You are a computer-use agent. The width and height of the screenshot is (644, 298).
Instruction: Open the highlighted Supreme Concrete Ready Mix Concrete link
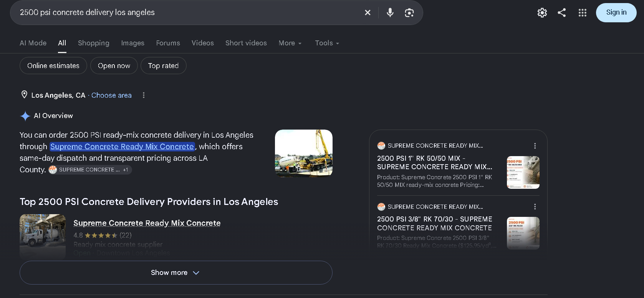122,147
